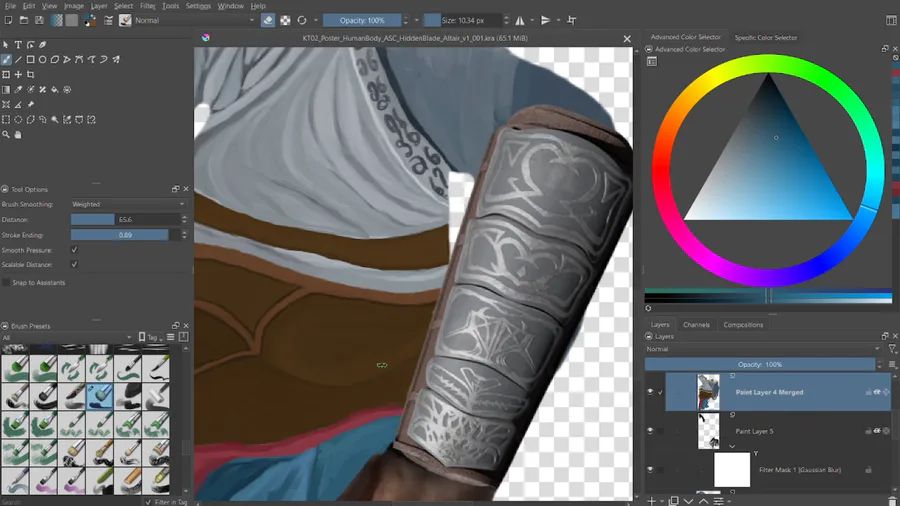Open the brush blending mode Normal dropdown
Viewport: 900px width, 506px height.
[195, 20]
